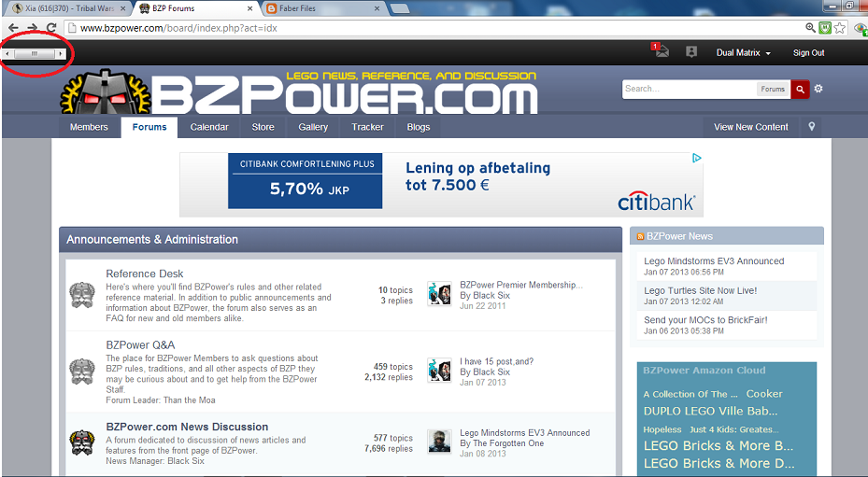Click the News Discussion forum status icon
This screenshot has height=477, width=868.
tap(82, 442)
